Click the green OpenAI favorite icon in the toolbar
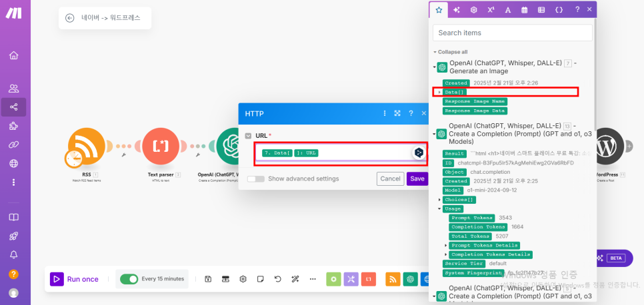The width and height of the screenshot is (644, 305). pos(410,279)
